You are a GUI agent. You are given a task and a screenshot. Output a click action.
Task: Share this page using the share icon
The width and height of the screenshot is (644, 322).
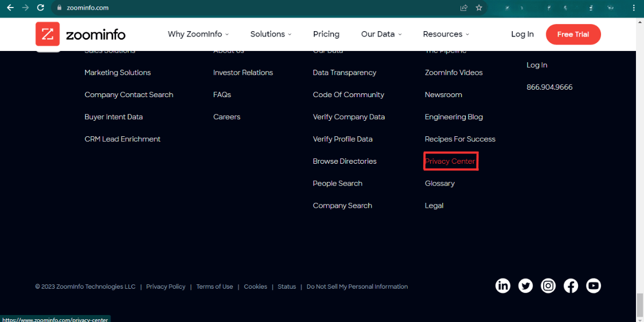tap(464, 8)
